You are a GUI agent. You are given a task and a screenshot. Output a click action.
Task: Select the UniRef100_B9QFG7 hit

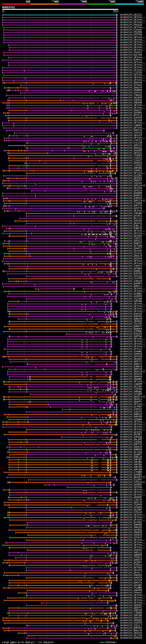131,243
